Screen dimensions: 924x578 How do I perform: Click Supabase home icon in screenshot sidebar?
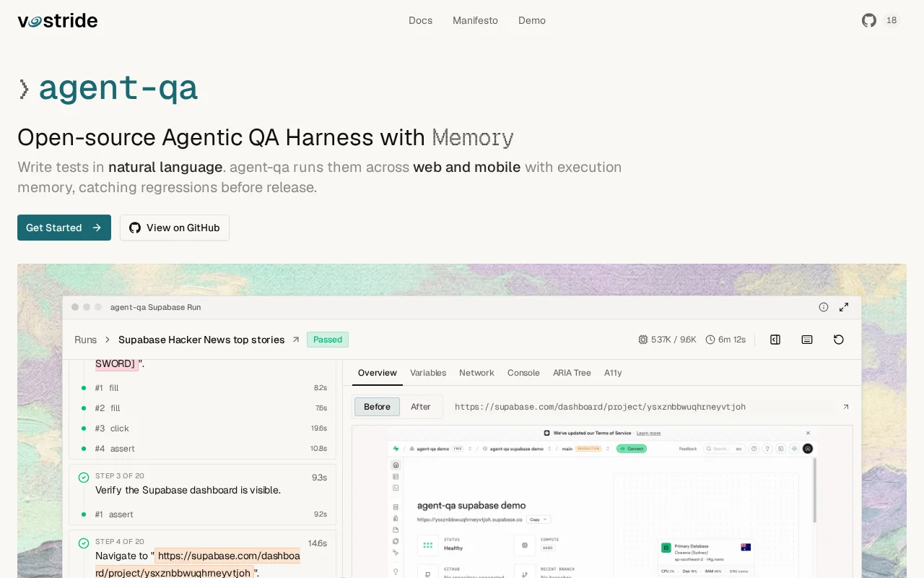pyautogui.click(x=395, y=465)
